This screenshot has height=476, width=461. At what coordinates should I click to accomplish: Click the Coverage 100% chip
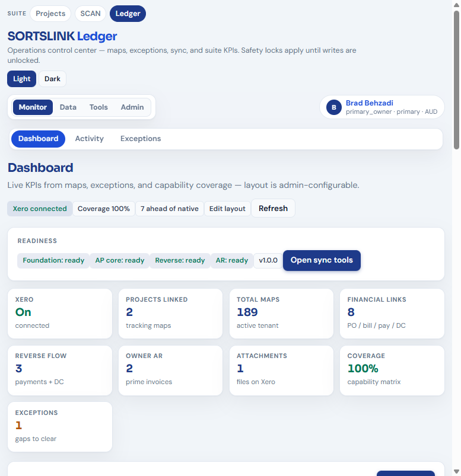(x=104, y=209)
